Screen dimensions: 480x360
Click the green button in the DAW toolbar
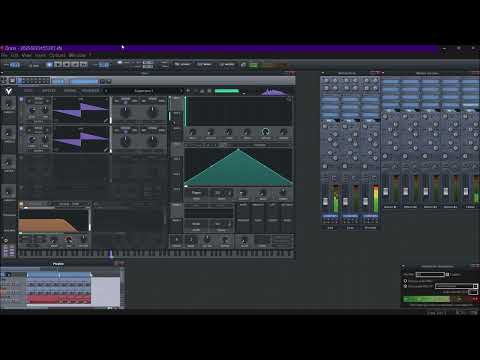click(253, 65)
